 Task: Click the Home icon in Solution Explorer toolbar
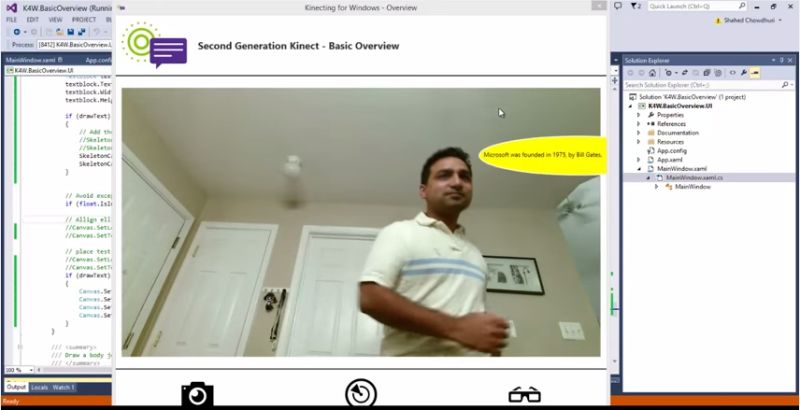tap(652, 73)
